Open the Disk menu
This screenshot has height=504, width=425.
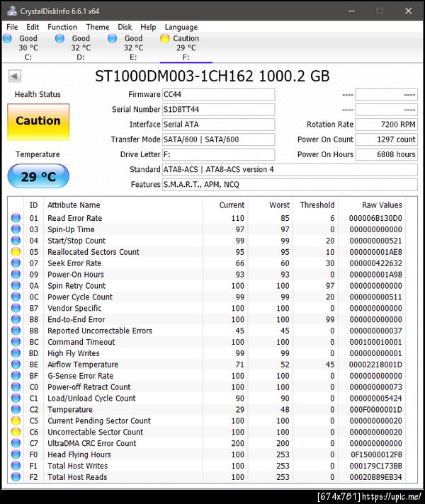click(125, 27)
